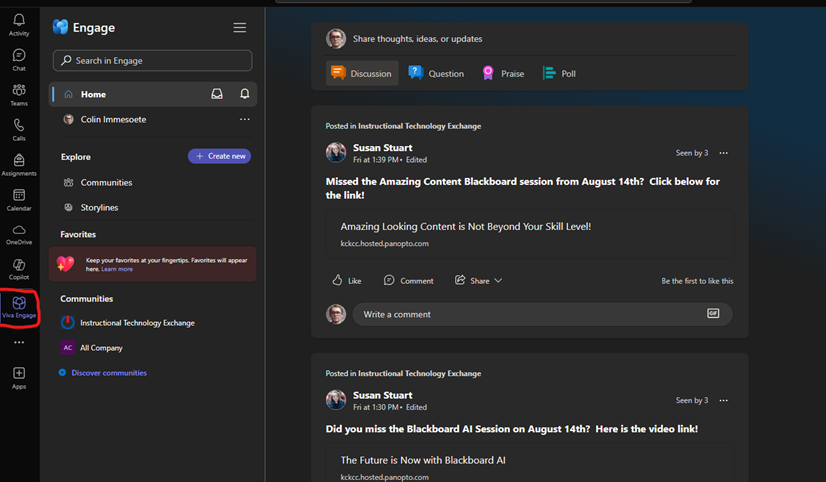Viewport: 826px width, 482px height.
Task: Open community link on Blackboard AI post
Action: point(419,373)
